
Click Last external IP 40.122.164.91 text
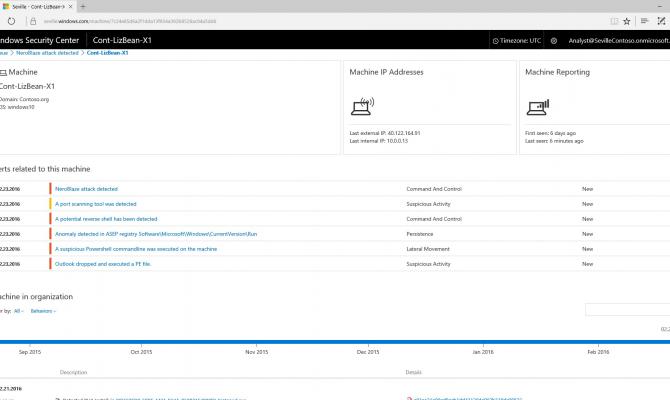click(x=385, y=133)
